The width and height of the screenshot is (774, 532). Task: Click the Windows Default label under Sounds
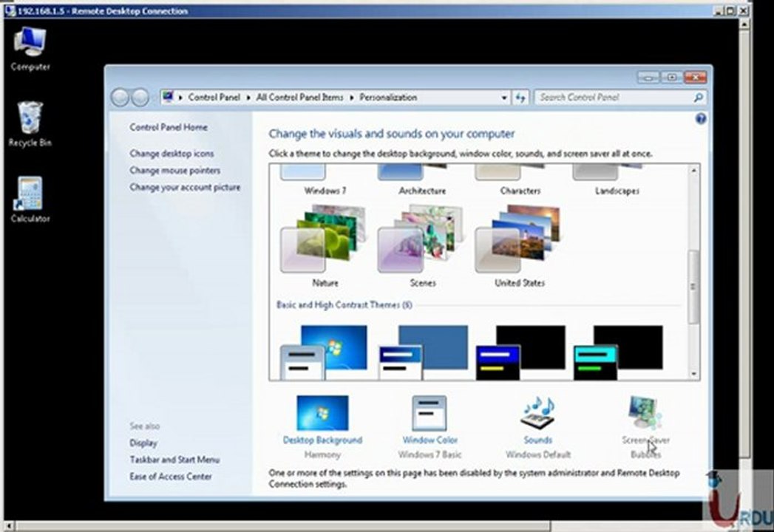538,455
